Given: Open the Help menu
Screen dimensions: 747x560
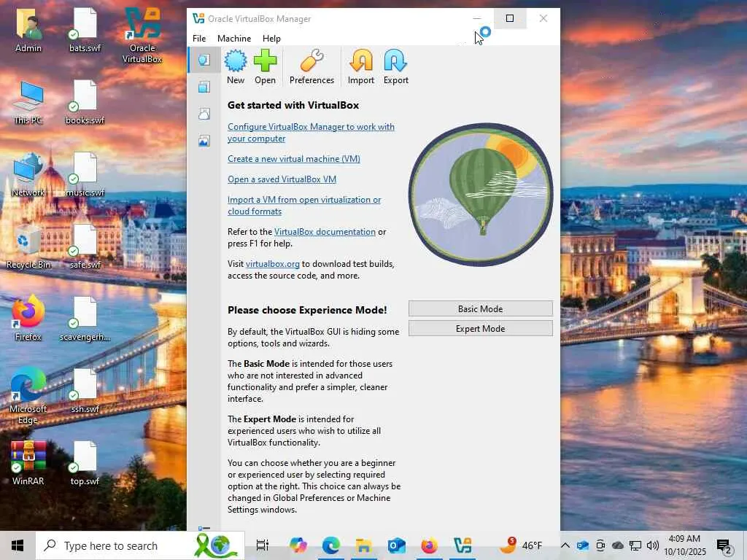Looking at the screenshot, I should [271, 39].
